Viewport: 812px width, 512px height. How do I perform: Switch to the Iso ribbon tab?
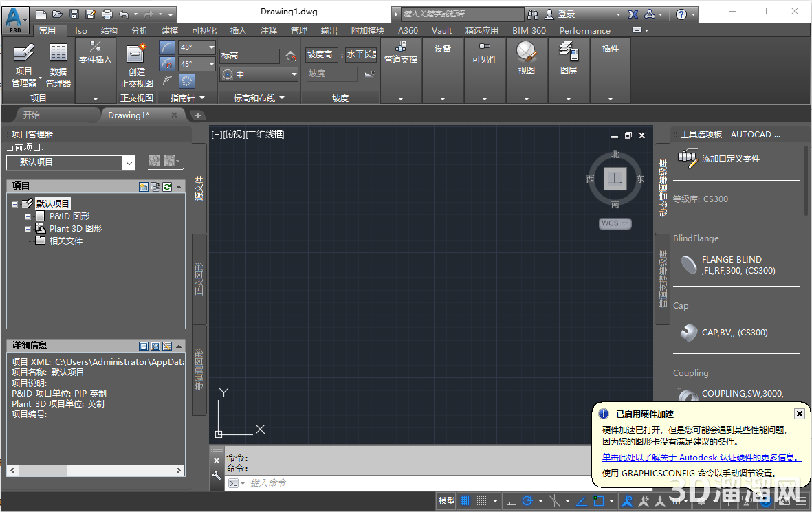point(80,30)
